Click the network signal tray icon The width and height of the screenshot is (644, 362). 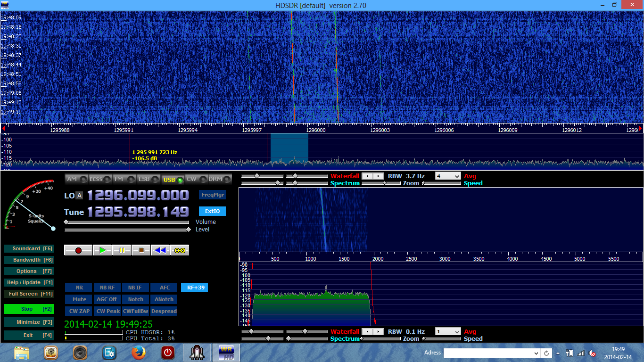(580, 353)
